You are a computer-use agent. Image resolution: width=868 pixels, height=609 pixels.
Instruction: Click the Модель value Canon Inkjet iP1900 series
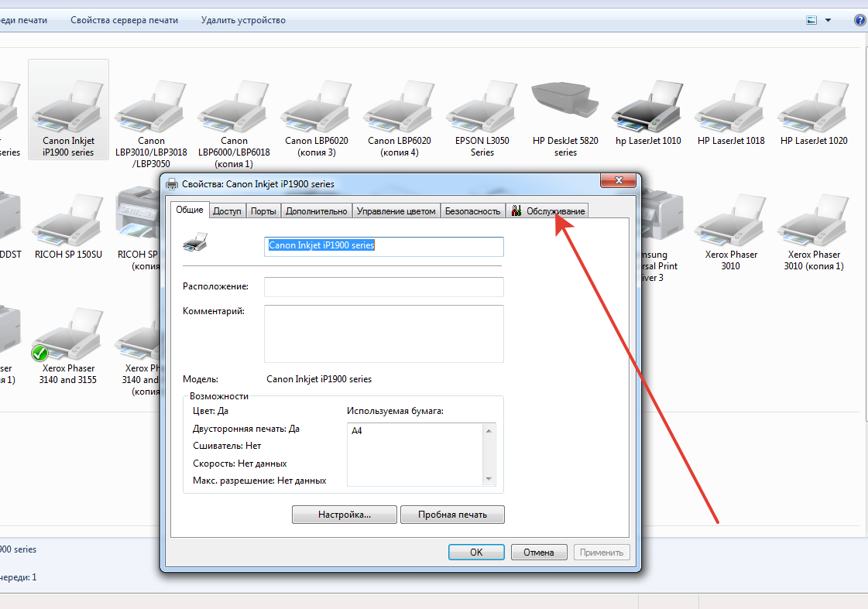pyautogui.click(x=319, y=379)
